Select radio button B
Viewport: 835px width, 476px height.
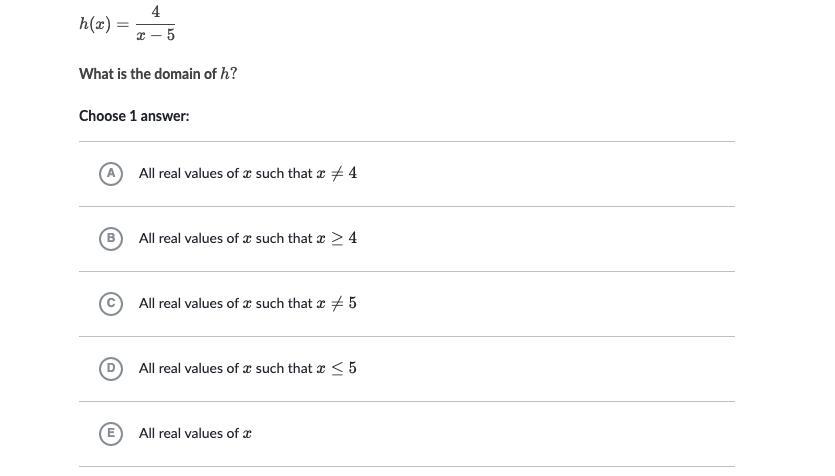coord(111,238)
